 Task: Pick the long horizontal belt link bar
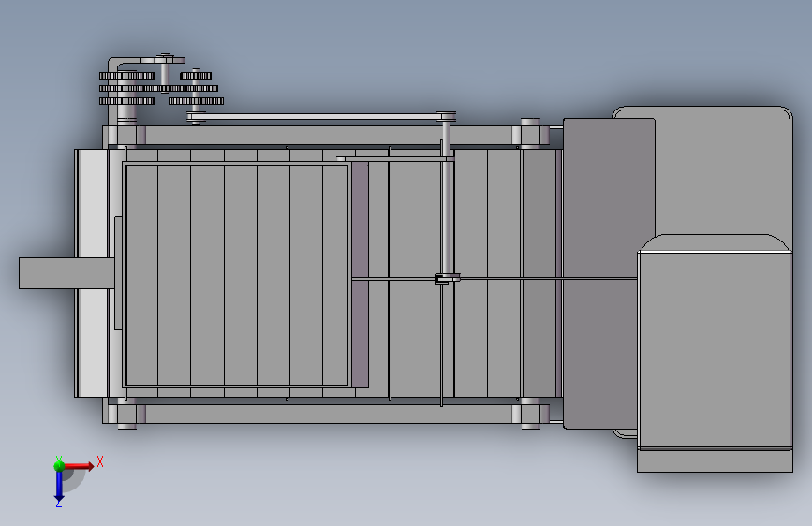tap(321, 118)
